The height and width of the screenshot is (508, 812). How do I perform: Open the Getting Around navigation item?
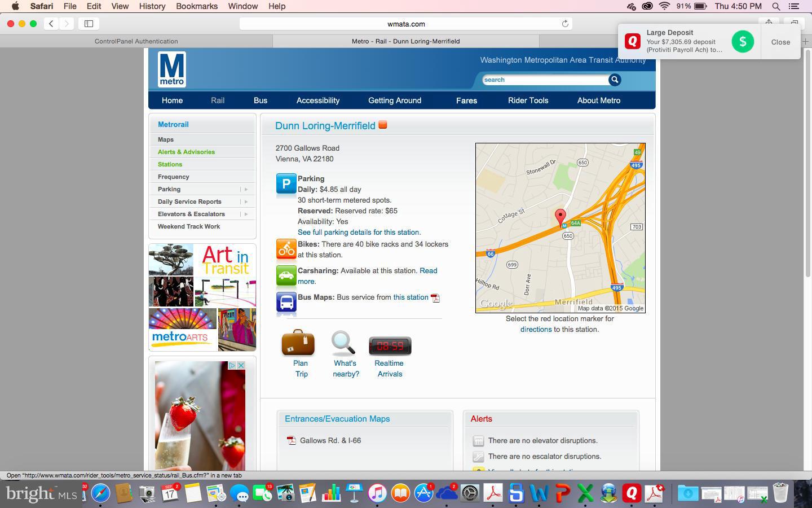point(395,100)
